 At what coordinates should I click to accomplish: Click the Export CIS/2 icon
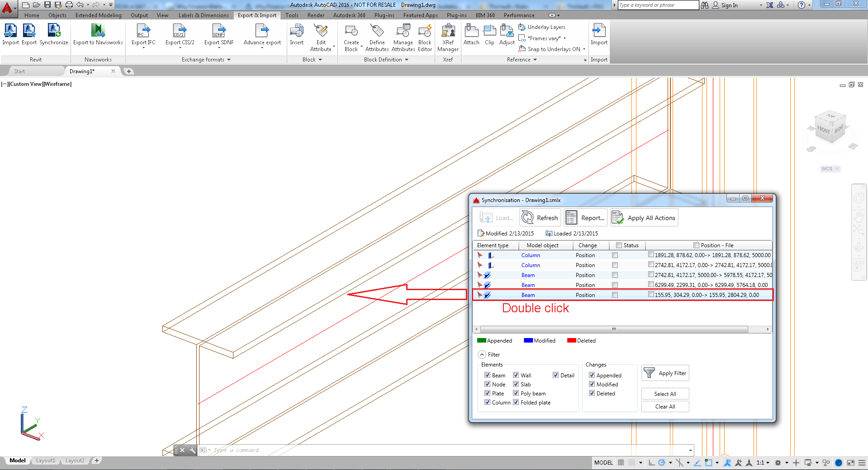[x=180, y=31]
